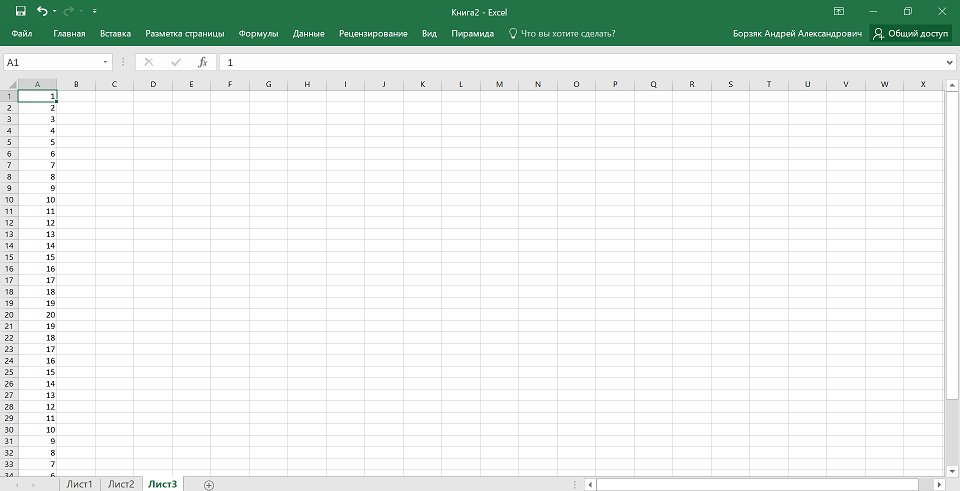This screenshot has height=491, width=960.
Task: Expand Customize Quick Access Toolbar dropdown
Action: tap(94, 11)
